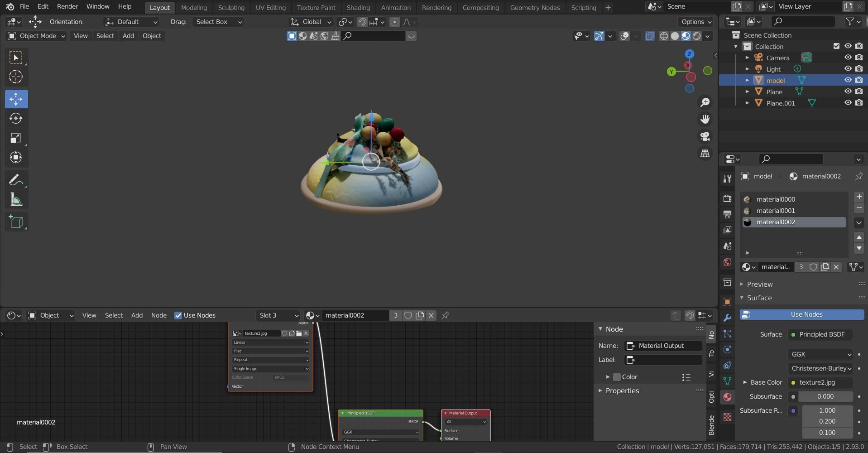Switch perspective/orthographic grid icon

pyautogui.click(x=705, y=154)
